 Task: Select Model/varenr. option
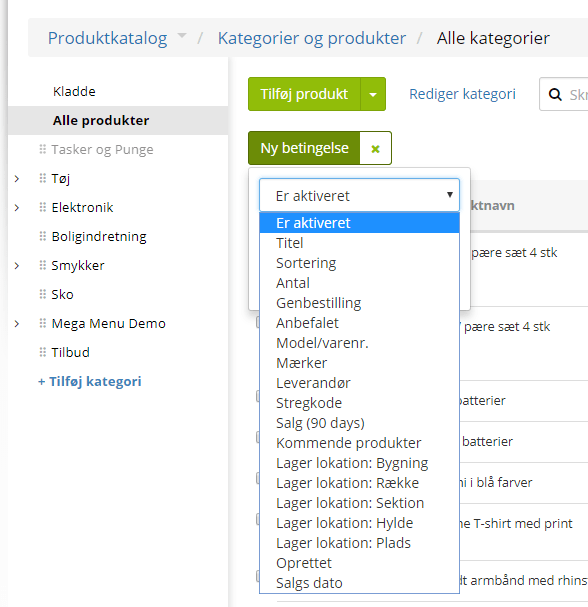pyautogui.click(x=359, y=343)
